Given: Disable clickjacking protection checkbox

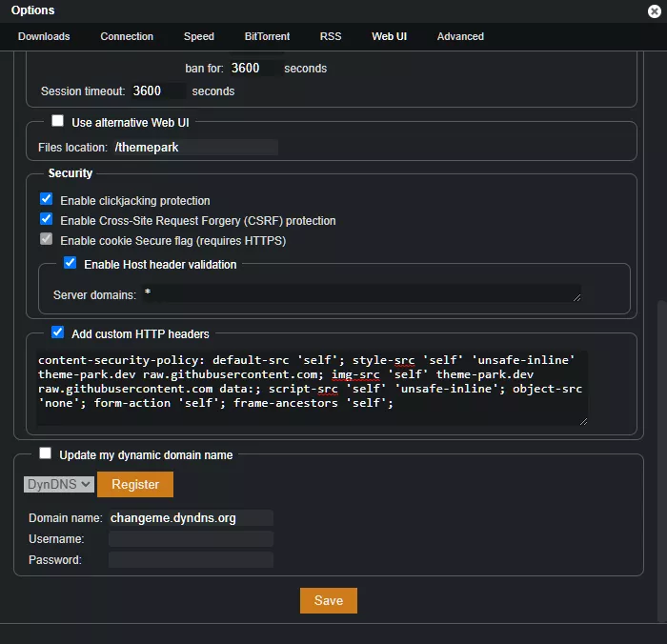Looking at the screenshot, I should coord(46,200).
